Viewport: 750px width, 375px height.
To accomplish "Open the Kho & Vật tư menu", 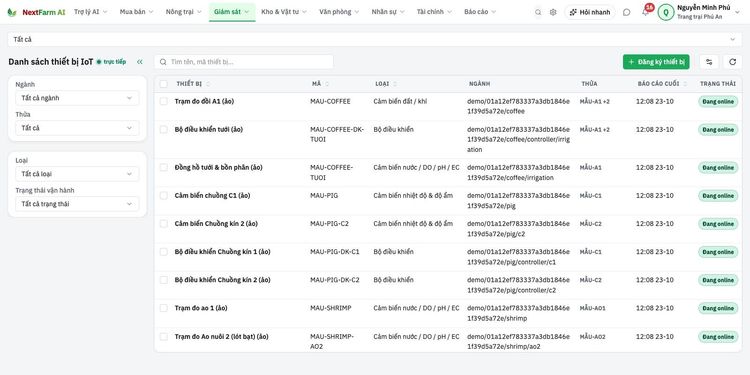I will 284,12.
